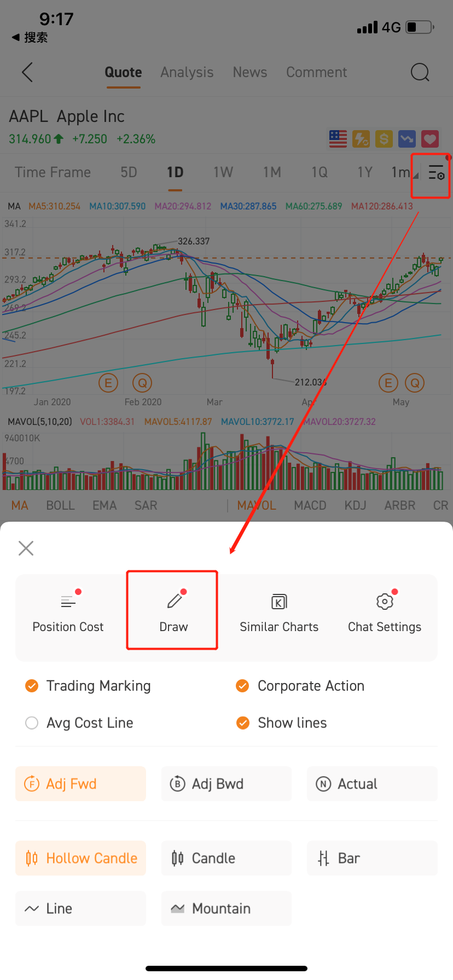Tap the E earnings marker near Feb
The width and height of the screenshot is (453, 980).
point(108,383)
